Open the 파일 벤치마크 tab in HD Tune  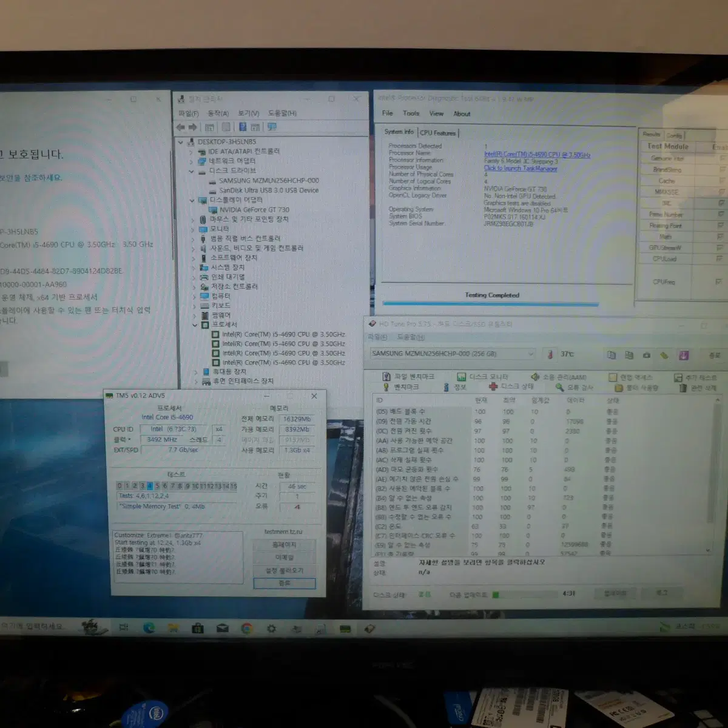(x=408, y=377)
